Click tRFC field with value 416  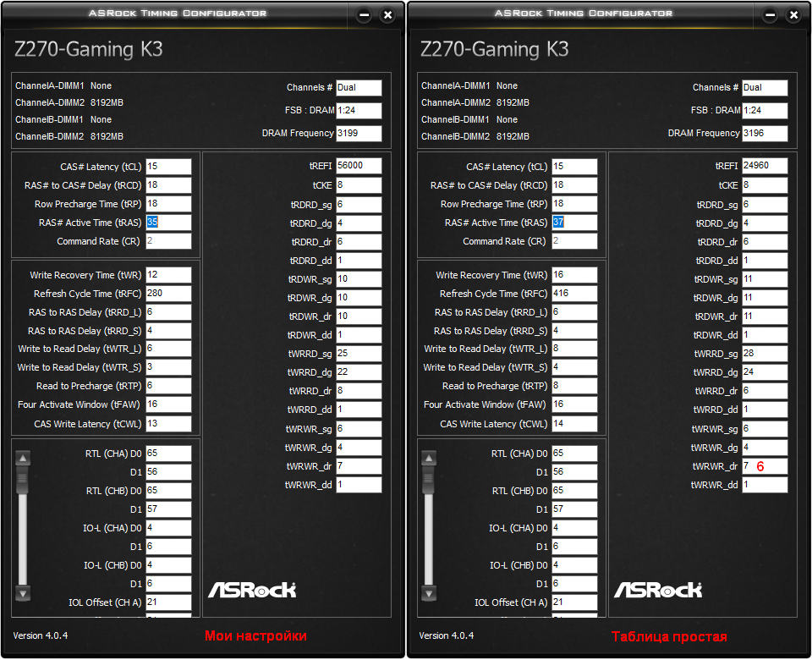pos(574,294)
